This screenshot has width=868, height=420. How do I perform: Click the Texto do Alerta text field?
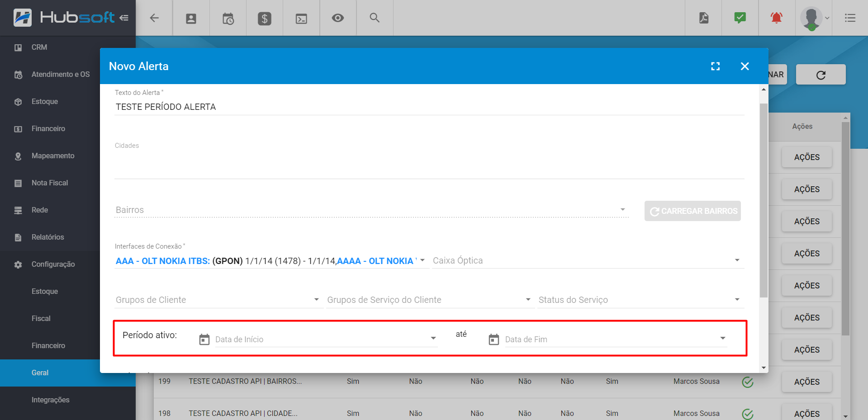click(429, 107)
